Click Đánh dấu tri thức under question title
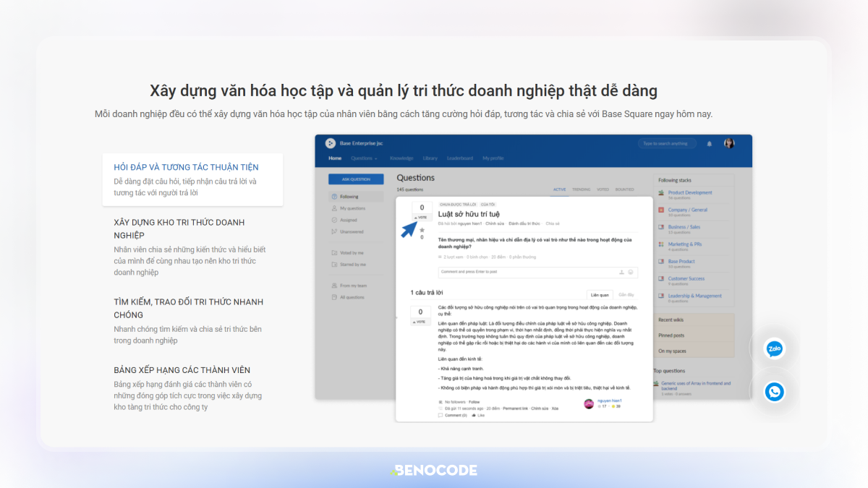 coord(524,223)
